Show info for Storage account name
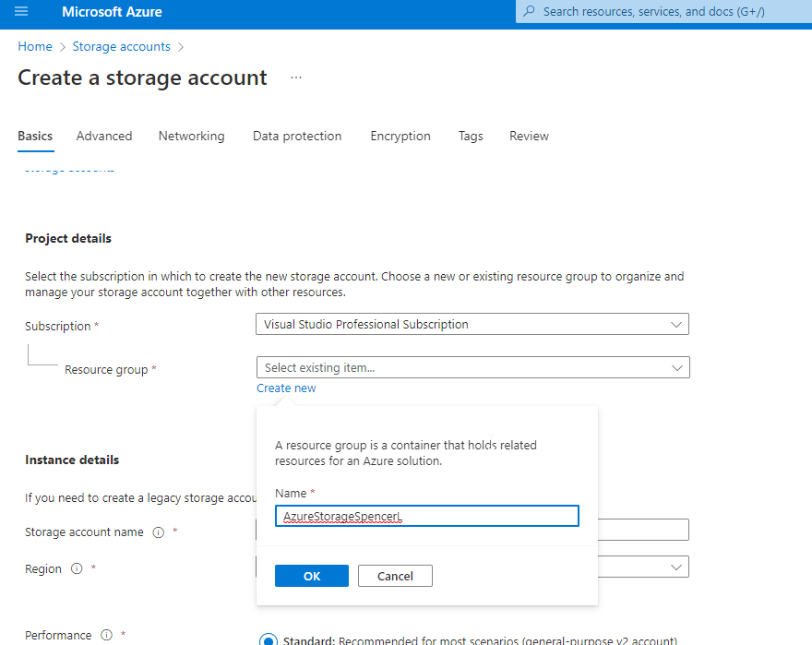This screenshot has width=812, height=645. point(159,532)
